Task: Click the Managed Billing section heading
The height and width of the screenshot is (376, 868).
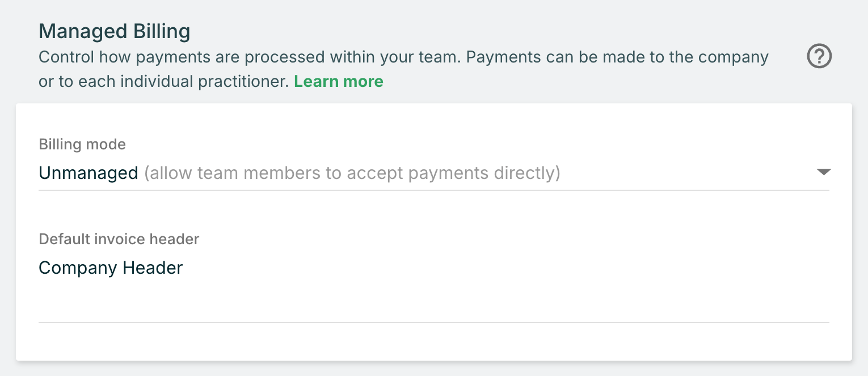Action: tap(115, 31)
